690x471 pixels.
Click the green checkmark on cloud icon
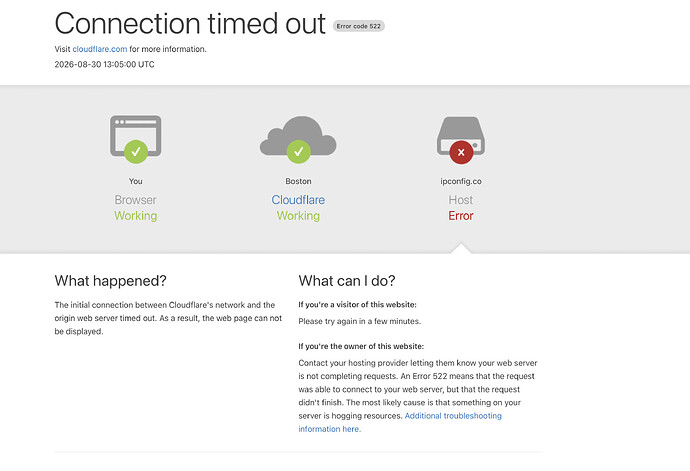[x=298, y=152]
